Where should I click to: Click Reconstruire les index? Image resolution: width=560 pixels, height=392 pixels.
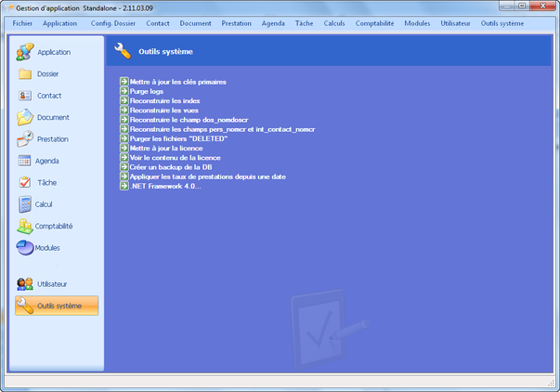[164, 100]
